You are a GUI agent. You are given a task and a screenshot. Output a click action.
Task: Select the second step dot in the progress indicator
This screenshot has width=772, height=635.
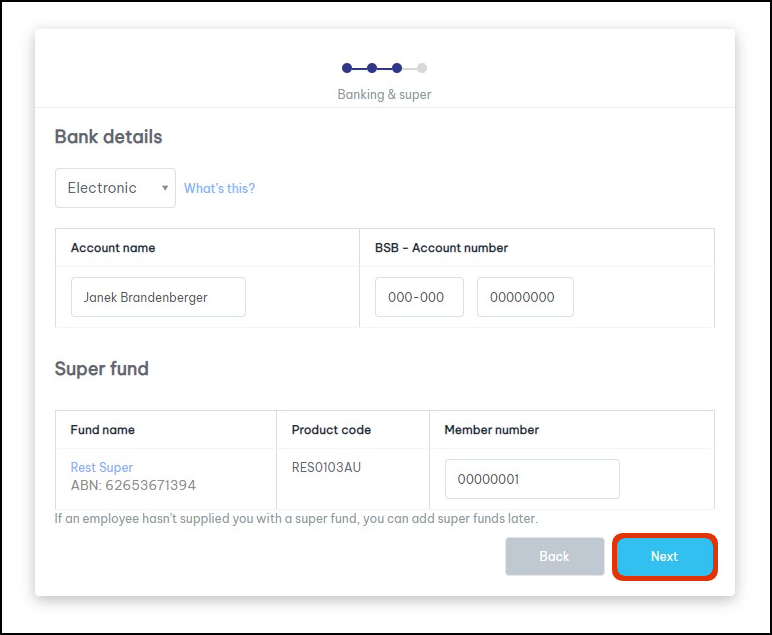[x=372, y=68]
